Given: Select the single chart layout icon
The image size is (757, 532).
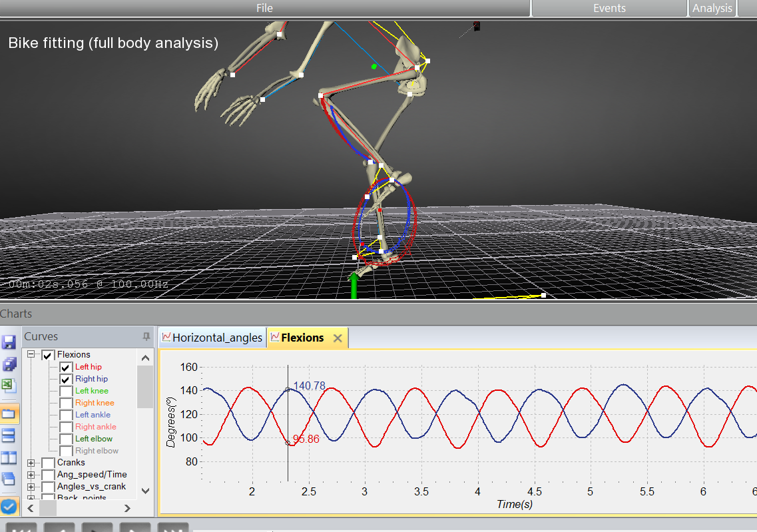Looking at the screenshot, I should [9, 413].
